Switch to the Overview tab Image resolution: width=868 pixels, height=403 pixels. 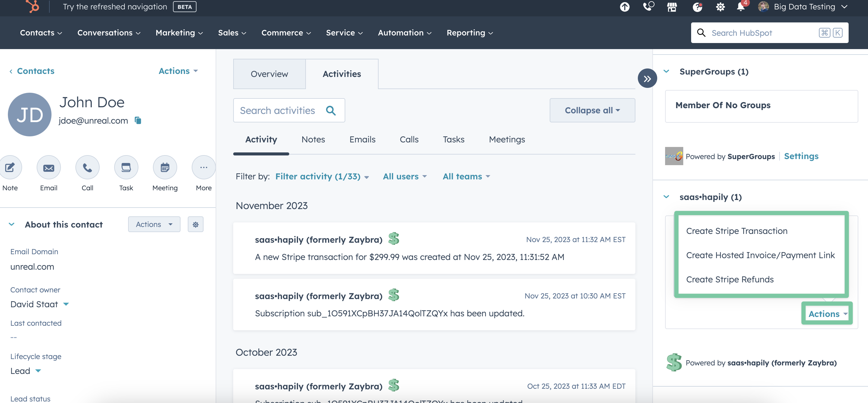[269, 74]
